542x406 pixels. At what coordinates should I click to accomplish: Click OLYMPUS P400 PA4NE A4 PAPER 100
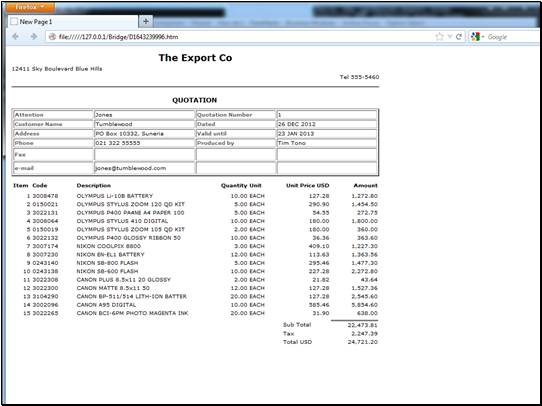pyautogui.click(x=130, y=213)
